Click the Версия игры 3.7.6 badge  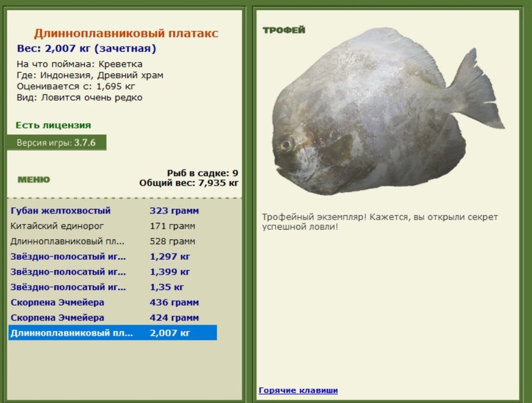57,142
